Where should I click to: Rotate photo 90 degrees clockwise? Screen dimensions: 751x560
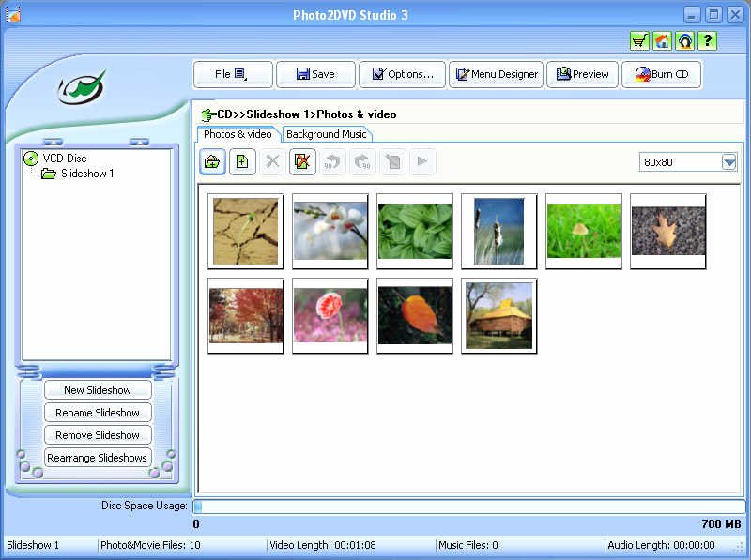362,161
